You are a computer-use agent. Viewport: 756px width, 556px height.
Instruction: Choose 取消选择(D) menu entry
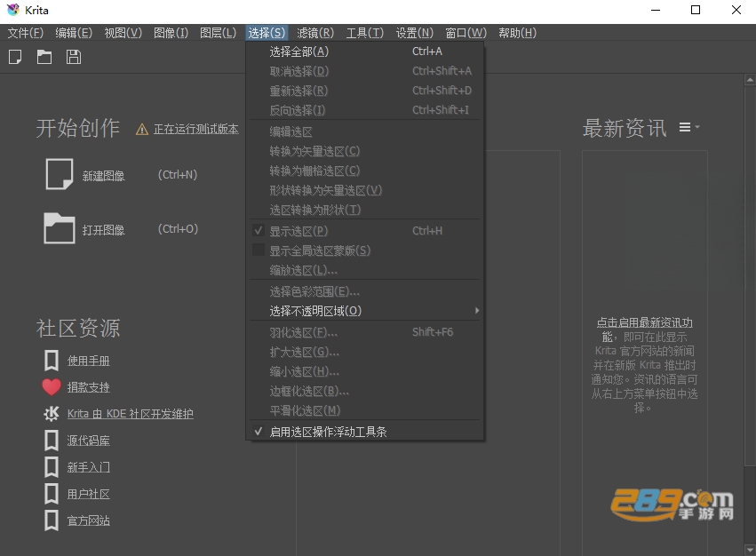[x=365, y=71]
